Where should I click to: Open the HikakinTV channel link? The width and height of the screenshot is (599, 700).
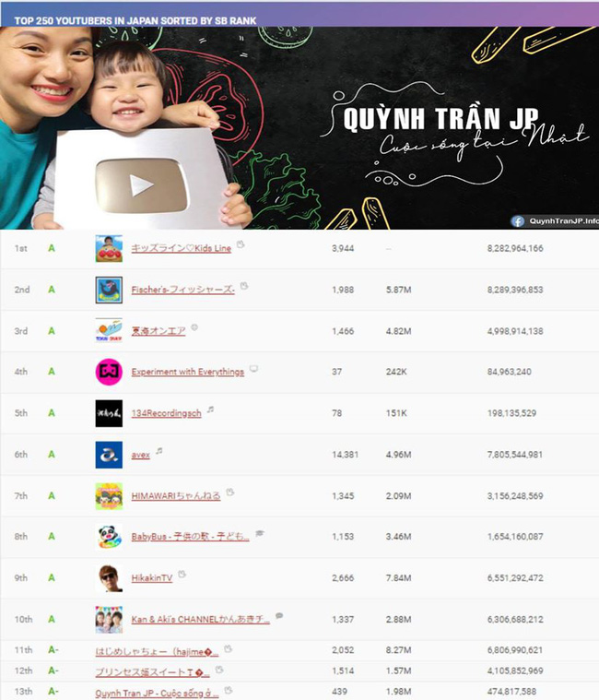click(x=151, y=578)
